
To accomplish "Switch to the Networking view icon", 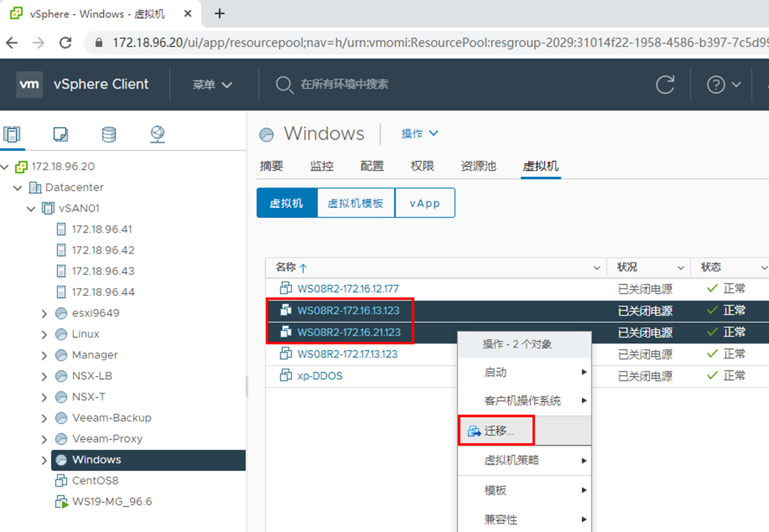I will click(158, 134).
